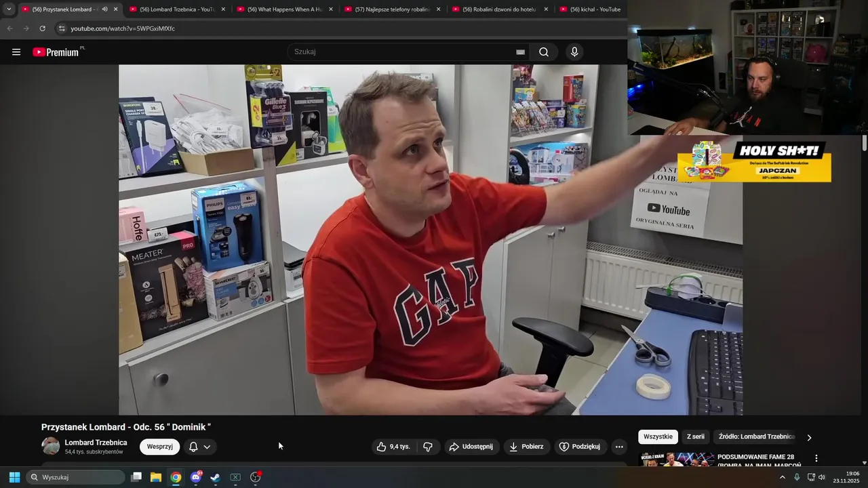Open the clock showing 19:06 23.11.2025
Viewport: 868px width, 488px height.
click(846, 477)
